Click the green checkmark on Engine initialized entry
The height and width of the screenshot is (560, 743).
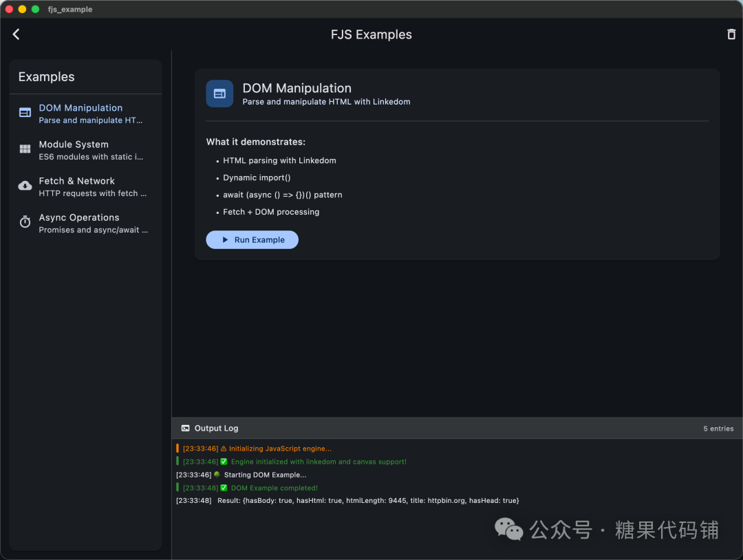tap(224, 462)
